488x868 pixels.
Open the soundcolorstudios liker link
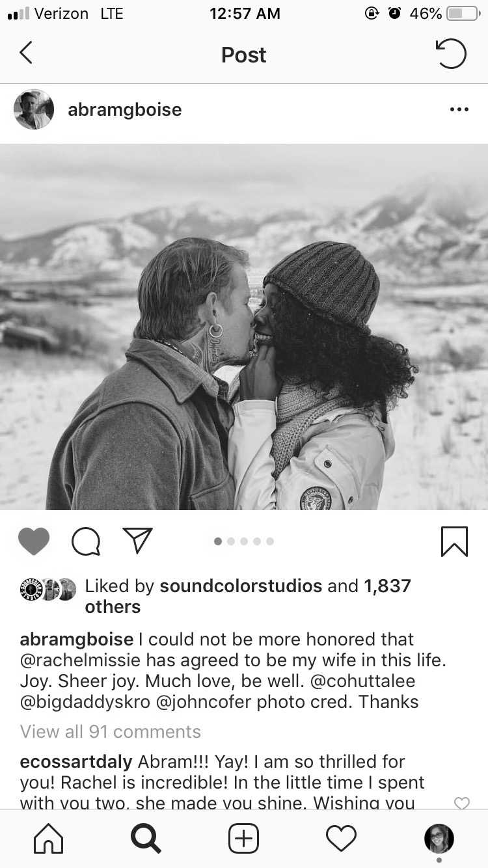(241, 586)
